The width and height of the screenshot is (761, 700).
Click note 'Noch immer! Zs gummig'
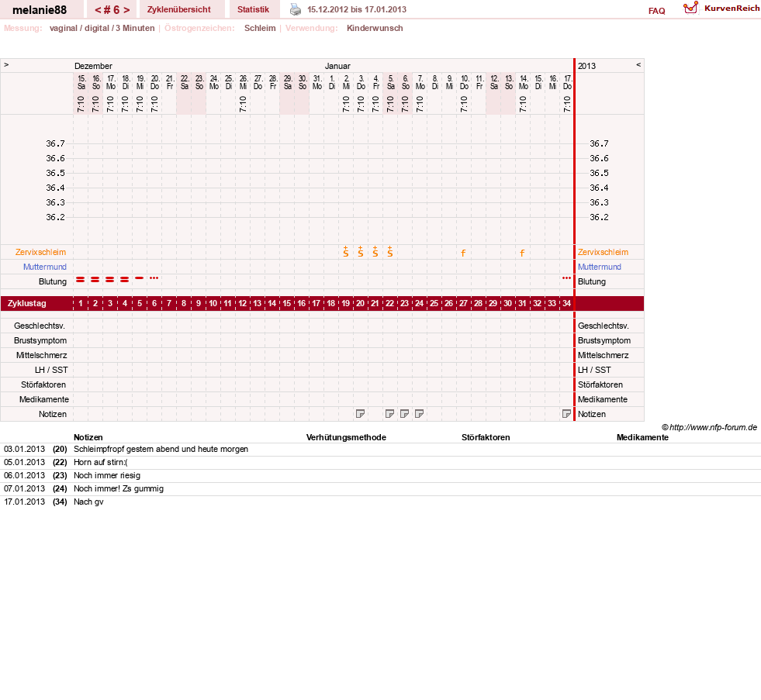coord(119,488)
